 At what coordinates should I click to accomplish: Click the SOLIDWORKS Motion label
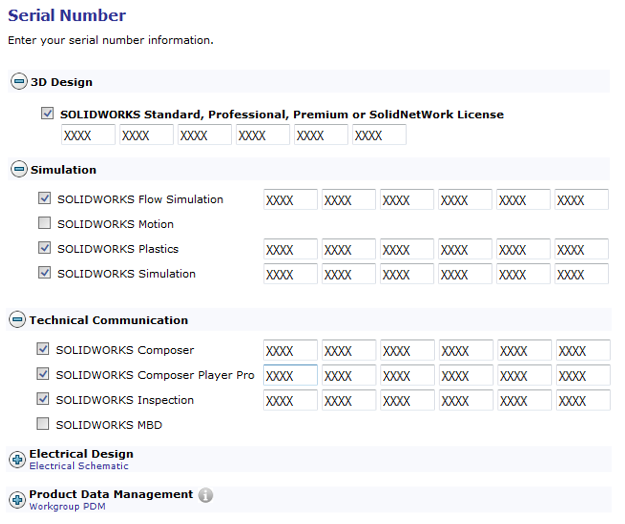click(115, 224)
